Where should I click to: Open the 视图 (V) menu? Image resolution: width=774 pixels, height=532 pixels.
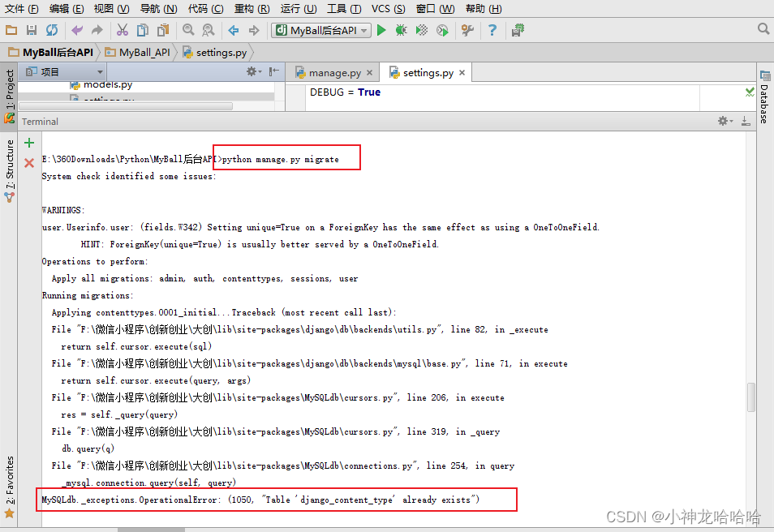coord(112,8)
